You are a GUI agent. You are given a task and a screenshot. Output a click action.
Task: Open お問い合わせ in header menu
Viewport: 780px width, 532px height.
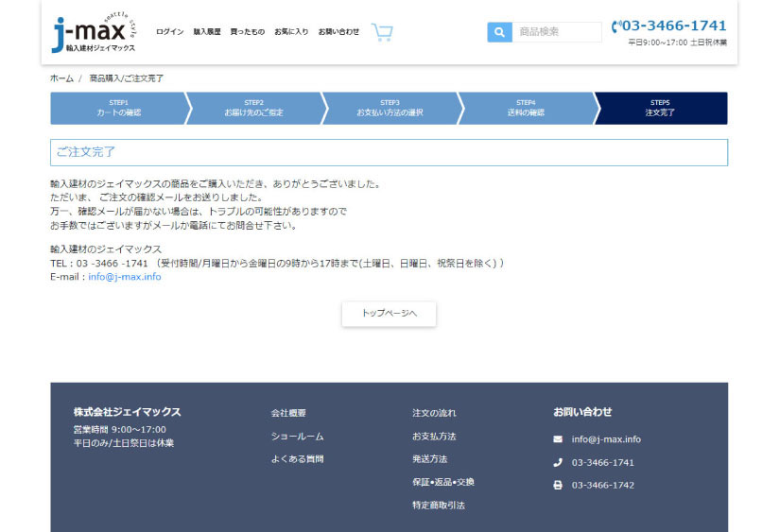click(338, 32)
